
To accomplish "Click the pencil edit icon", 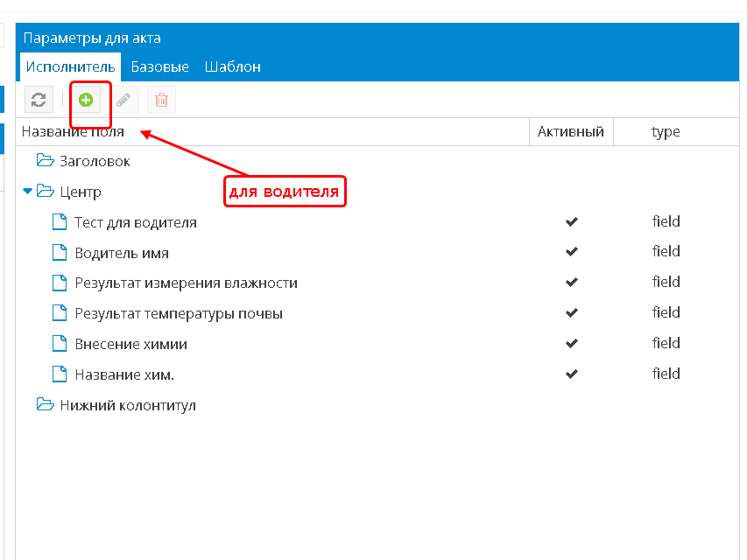I will click(124, 100).
